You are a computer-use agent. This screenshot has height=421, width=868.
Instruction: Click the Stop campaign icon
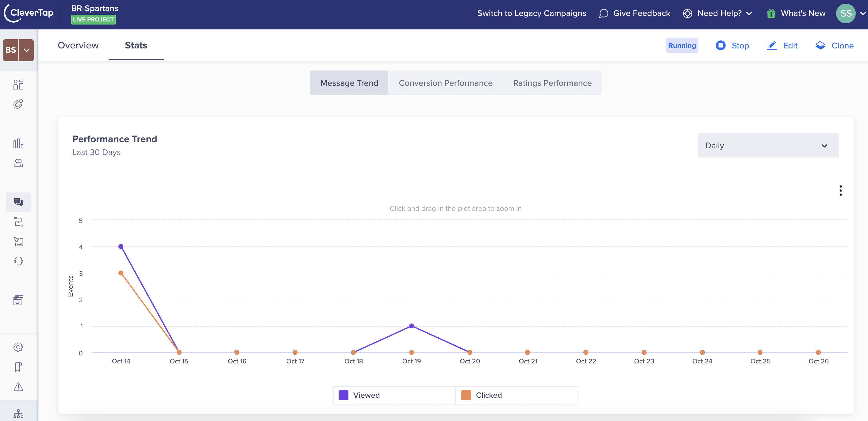click(720, 45)
